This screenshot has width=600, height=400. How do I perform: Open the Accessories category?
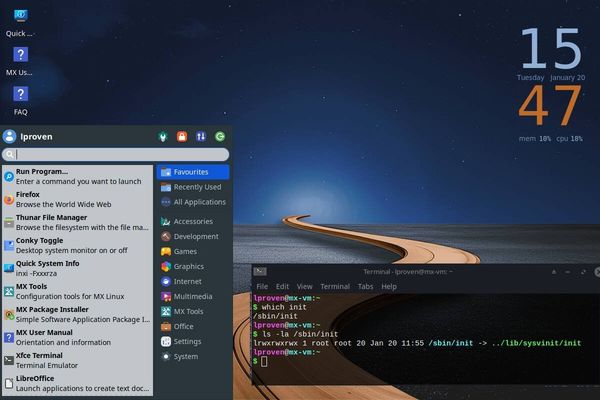click(x=193, y=221)
